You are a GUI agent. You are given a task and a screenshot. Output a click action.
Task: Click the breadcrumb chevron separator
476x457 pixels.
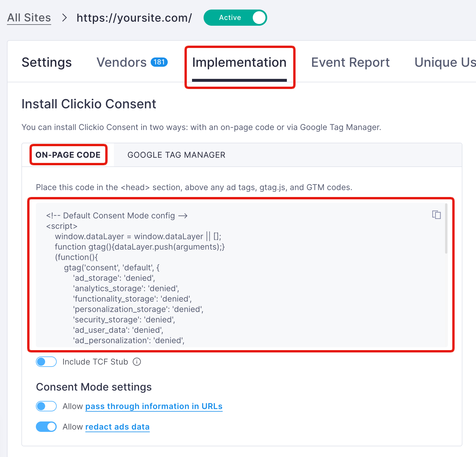64,18
